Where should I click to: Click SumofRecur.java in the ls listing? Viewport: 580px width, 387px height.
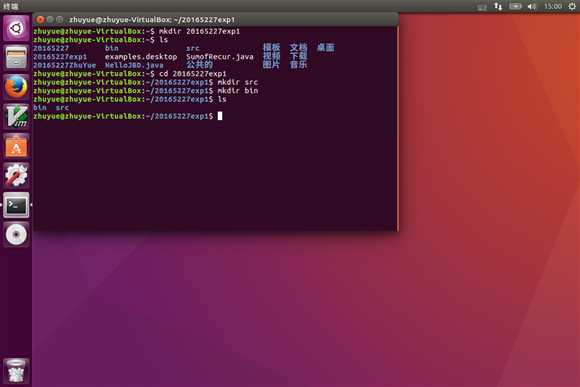tap(220, 57)
